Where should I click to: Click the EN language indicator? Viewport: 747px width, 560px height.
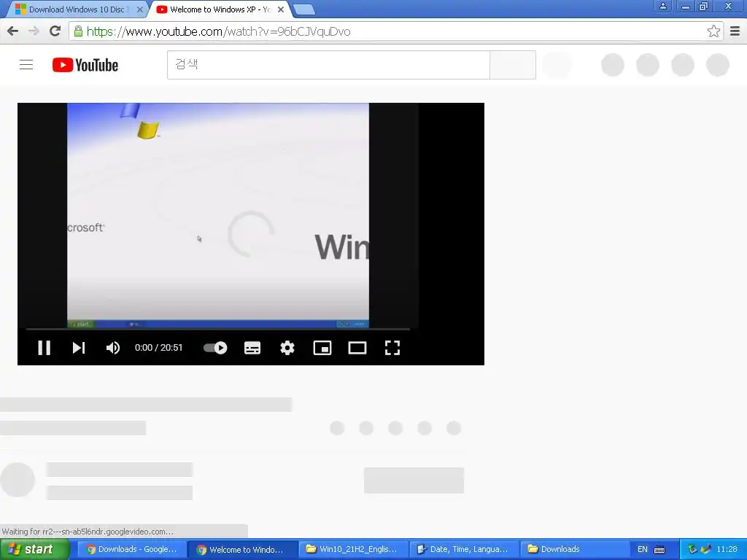click(642, 550)
